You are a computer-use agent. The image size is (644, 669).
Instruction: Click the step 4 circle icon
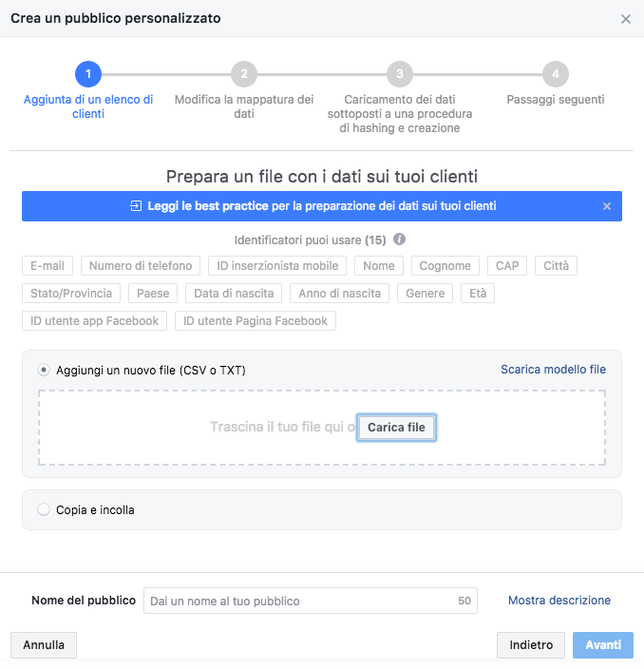(556, 74)
